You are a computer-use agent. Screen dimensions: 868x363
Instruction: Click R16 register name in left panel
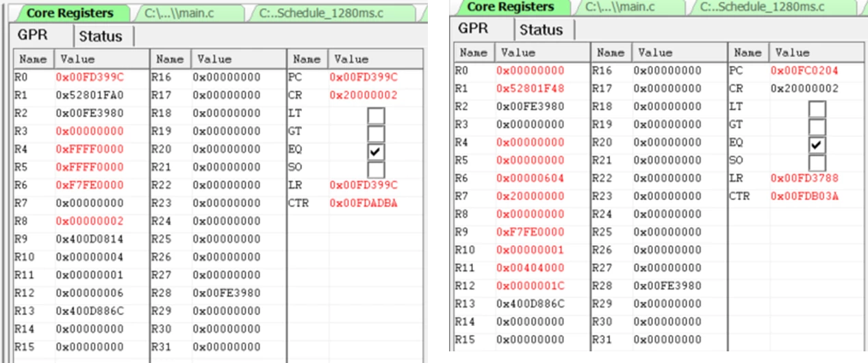click(x=160, y=77)
